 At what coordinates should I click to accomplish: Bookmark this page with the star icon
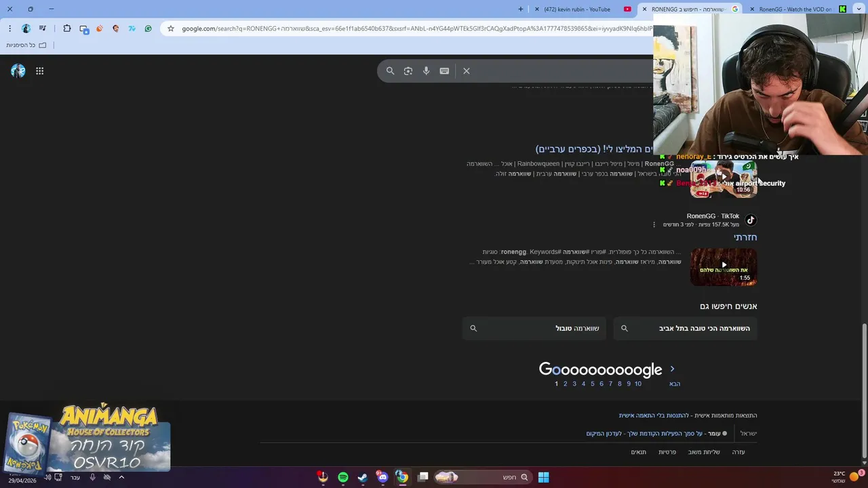tap(171, 28)
